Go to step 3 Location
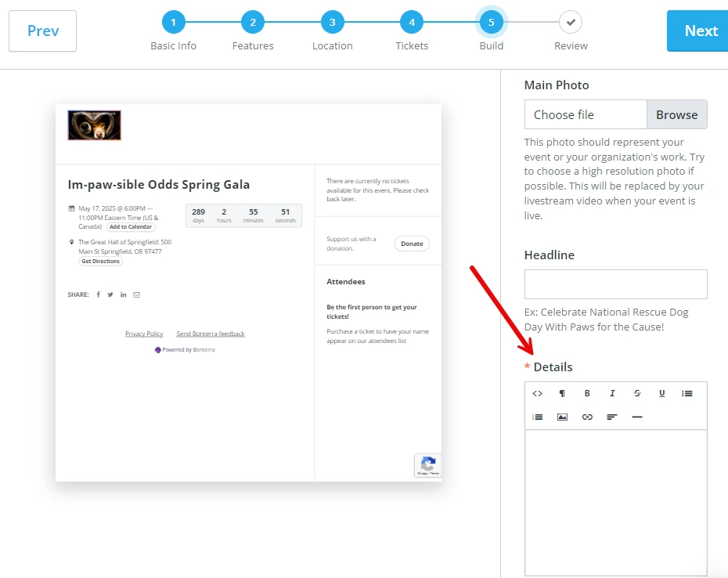Image resolution: width=728 pixels, height=578 pixels. (x=333, y=22)
